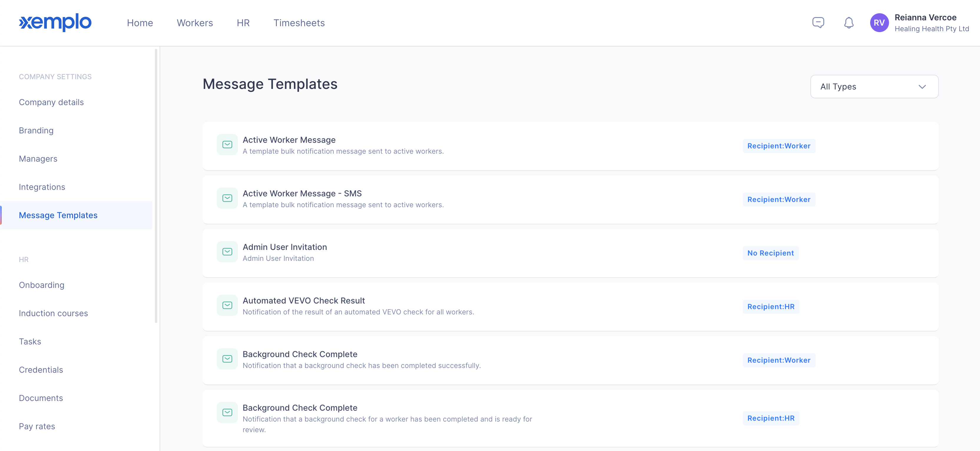Open Pay rates settings
Screen dimensions: 980x451
[x=37, y=426]
